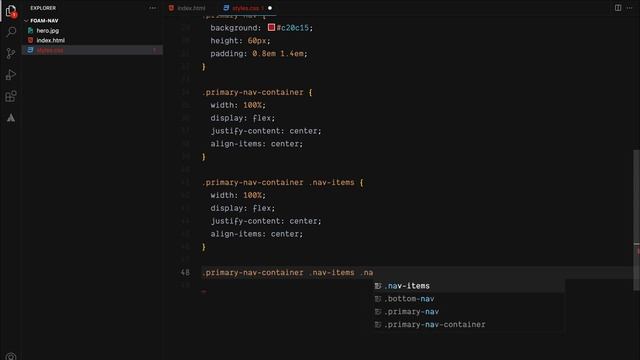Open the Extensions view icon

point(11,96)
